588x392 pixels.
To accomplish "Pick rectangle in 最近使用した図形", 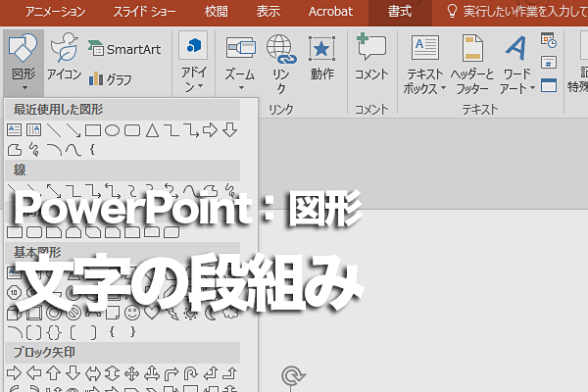I will pos(93,130).
